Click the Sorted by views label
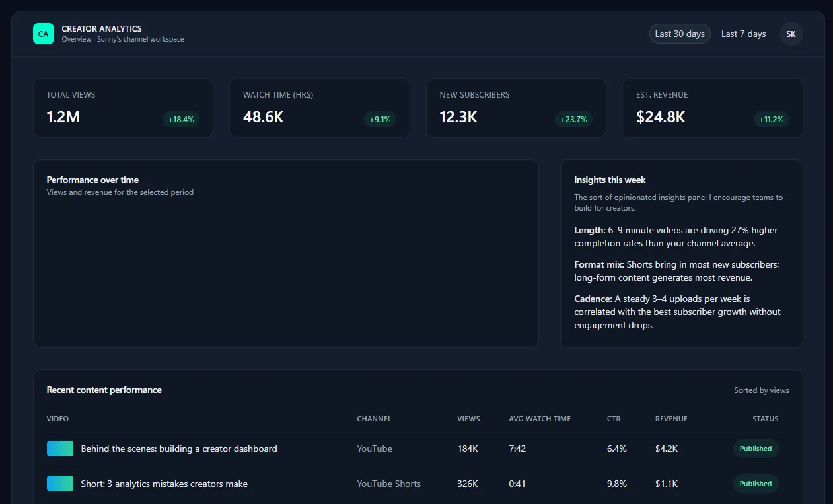833x504 pixels. [x=761, y=390]
